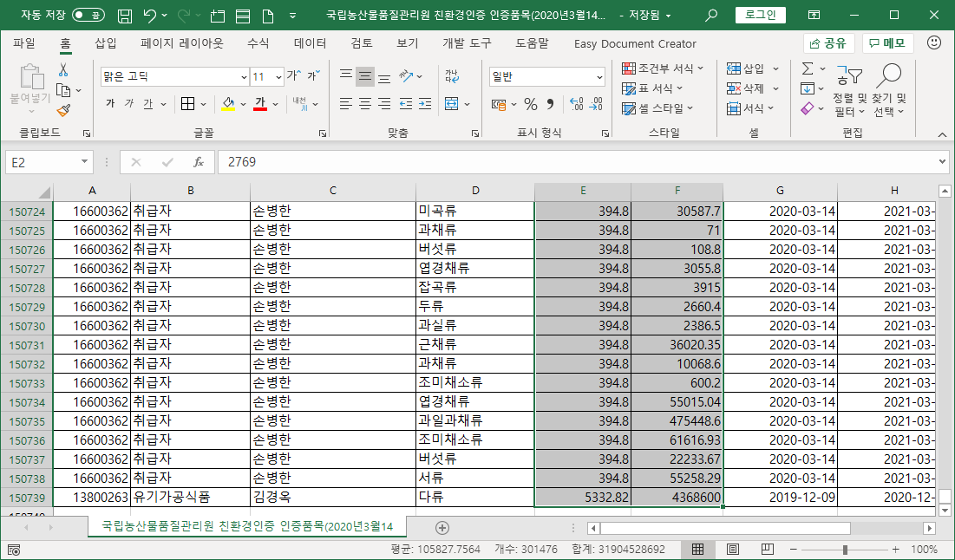Click the Increase Indent icon

coord(424,104)
